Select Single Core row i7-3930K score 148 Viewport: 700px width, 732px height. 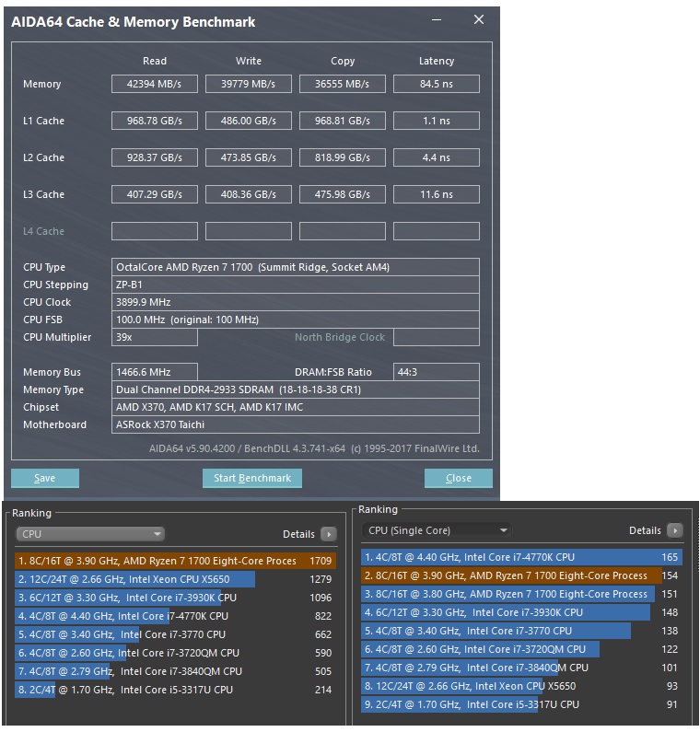pos(521,612)
